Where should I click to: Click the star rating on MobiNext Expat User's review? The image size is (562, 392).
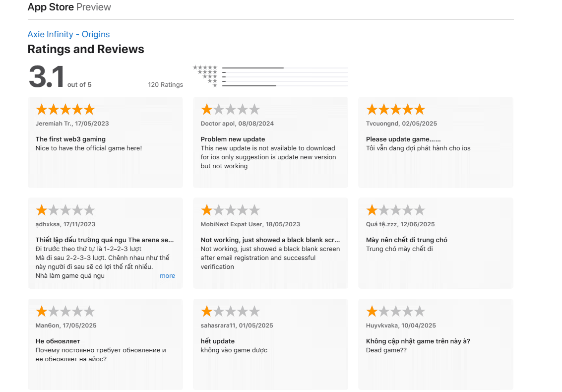click(230, 210)
